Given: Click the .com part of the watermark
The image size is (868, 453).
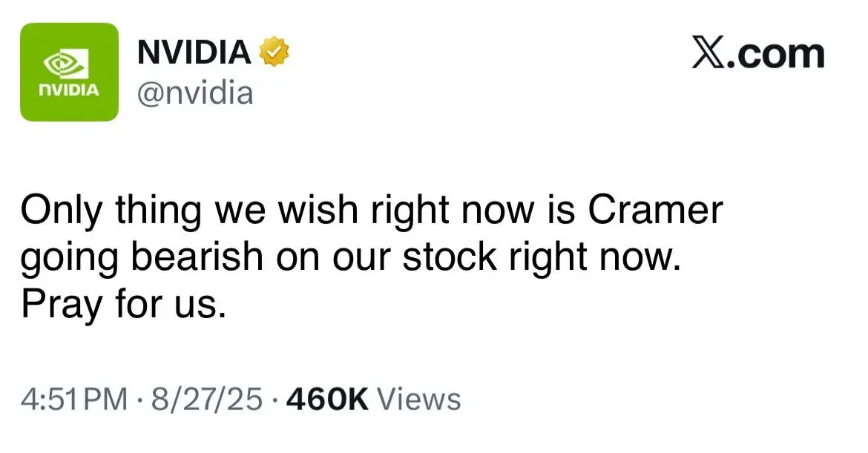Looking at the screenshot, I should 775,54.
